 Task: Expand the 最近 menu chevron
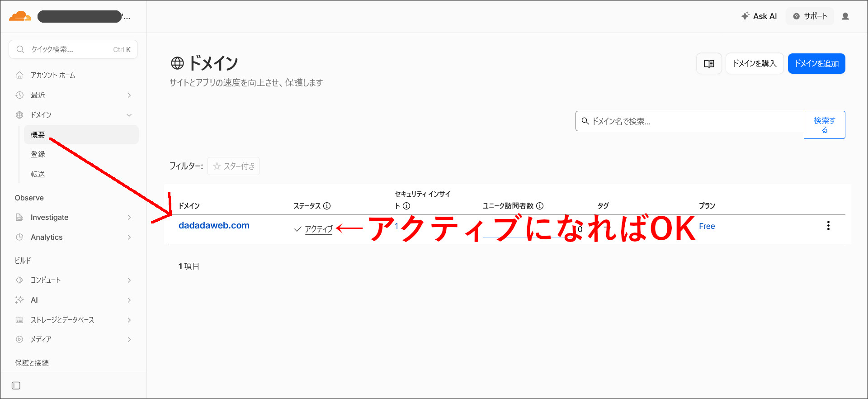point(129,95)
